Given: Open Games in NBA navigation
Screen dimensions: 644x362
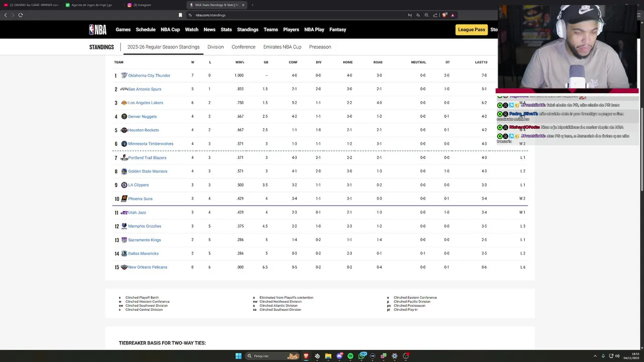Looking at the screenshot, I should pyautogui.click(x=123, y=30).
